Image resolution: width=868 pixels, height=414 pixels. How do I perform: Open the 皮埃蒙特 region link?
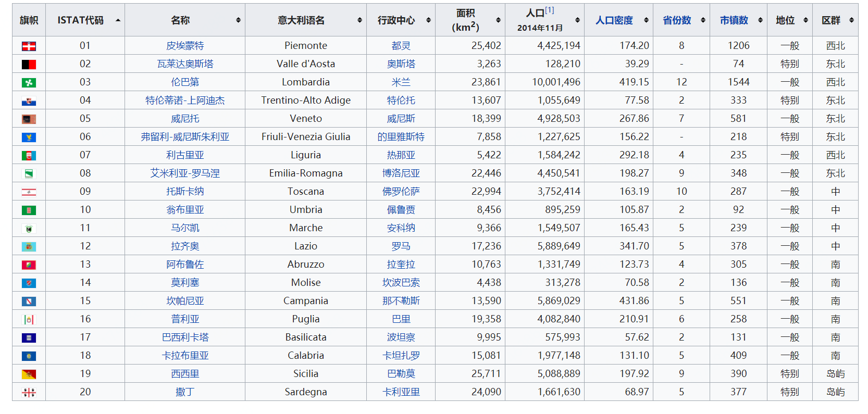tap(185, 46)
